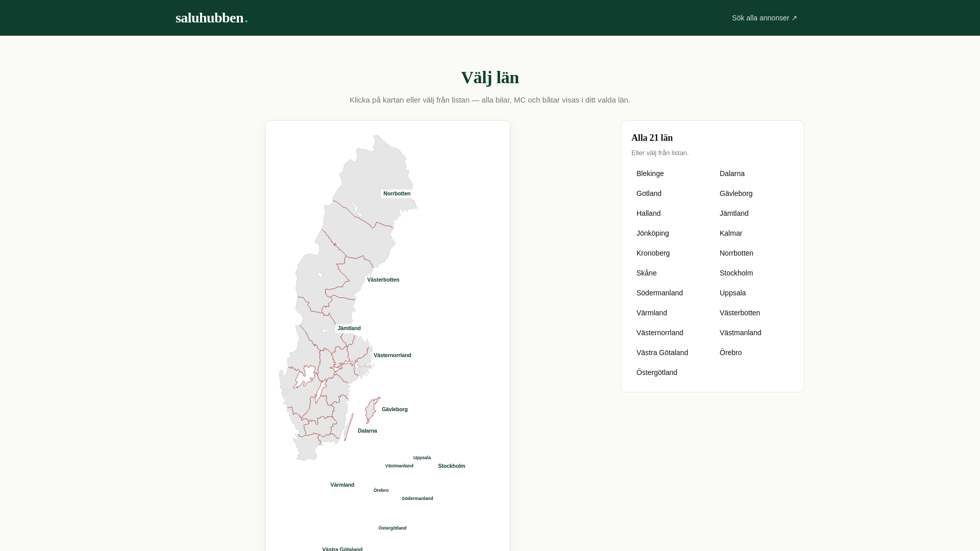Select Örebro in the county list

point(754,353)
